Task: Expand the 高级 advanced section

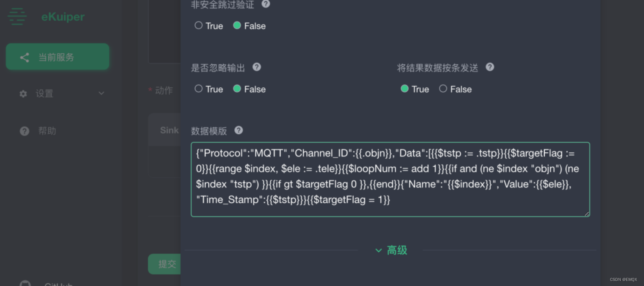Action: tap(391, 250)
